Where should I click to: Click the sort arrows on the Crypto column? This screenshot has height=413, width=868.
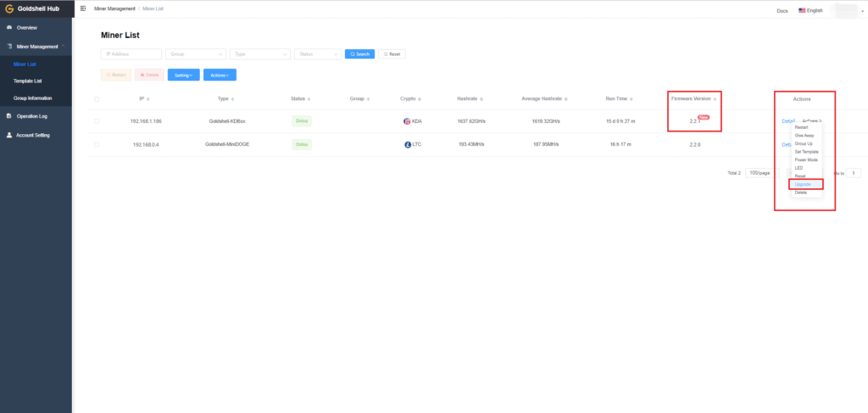coord(420,99)
